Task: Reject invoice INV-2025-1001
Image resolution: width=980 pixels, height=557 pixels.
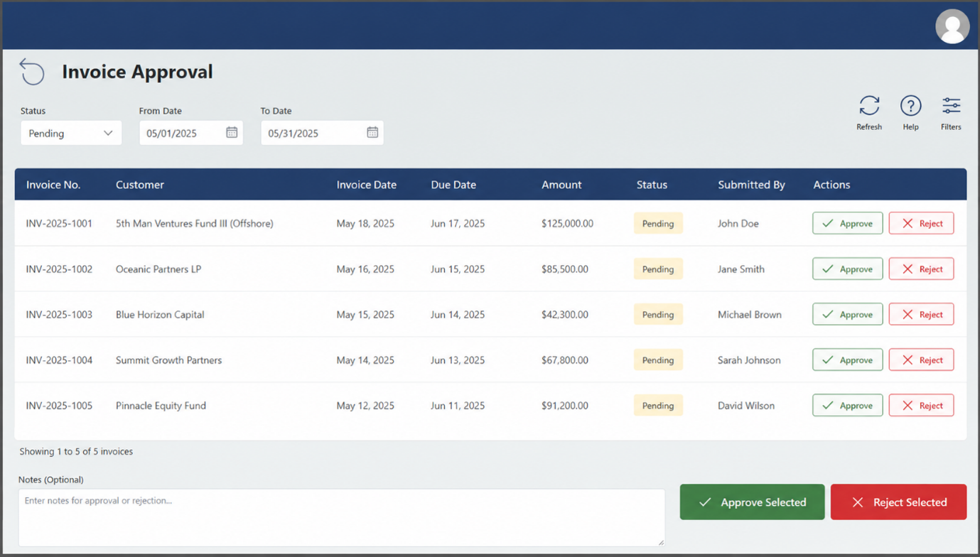Action: [x=921, y=223]
